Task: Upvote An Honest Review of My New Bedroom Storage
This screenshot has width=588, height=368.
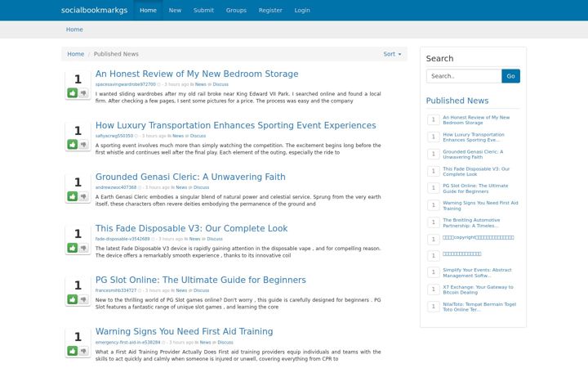Action: [x=73, y=92]
